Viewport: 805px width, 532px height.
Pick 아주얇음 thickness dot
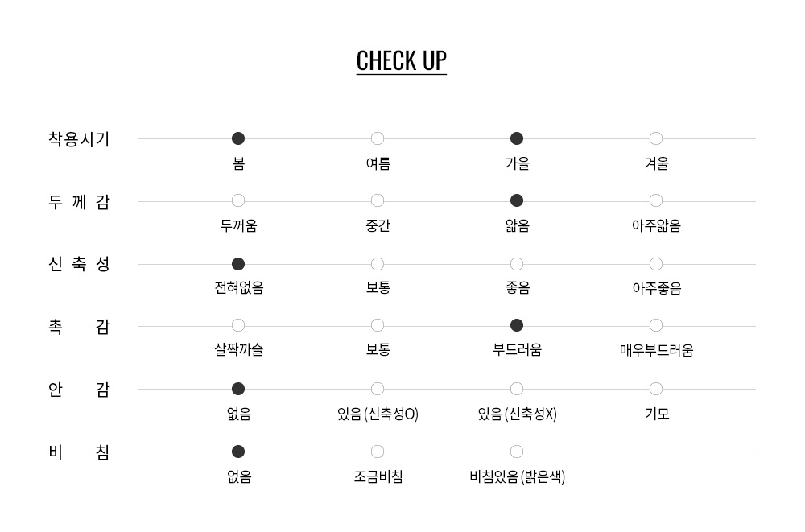click(x=656, y=200)
